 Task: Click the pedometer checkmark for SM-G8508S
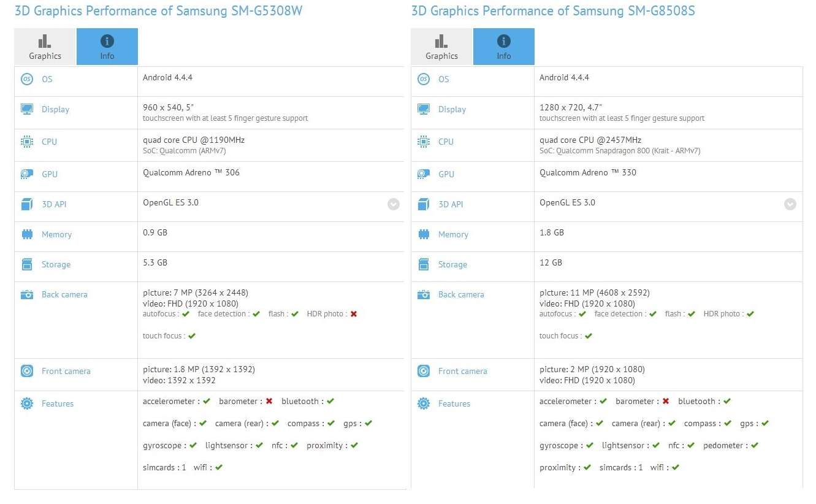click(x=754, y=446)
